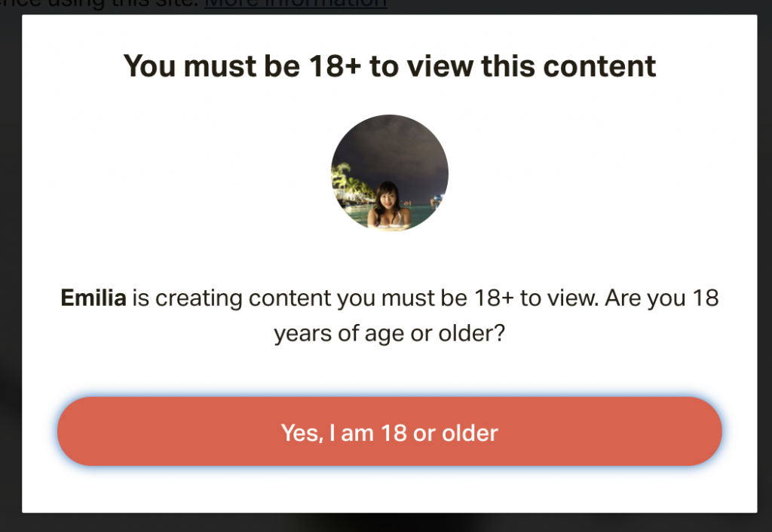Confirm age with the red button

pos(389,432)
